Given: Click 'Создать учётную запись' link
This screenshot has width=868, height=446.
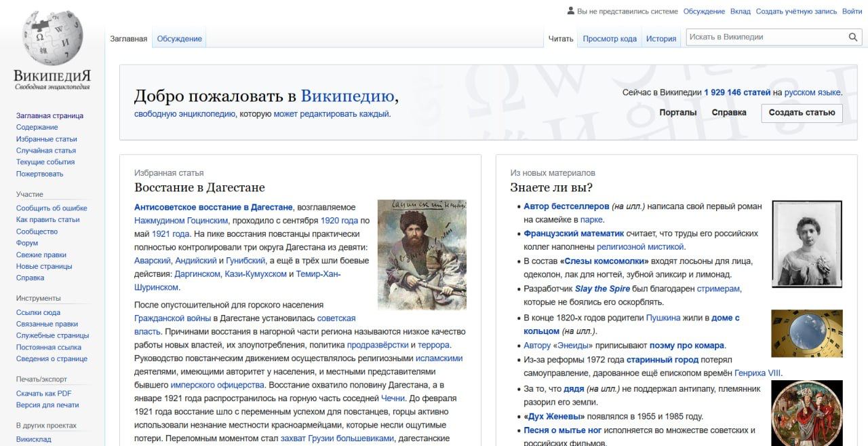Looking at the screenshot, I should click(796, 11).
